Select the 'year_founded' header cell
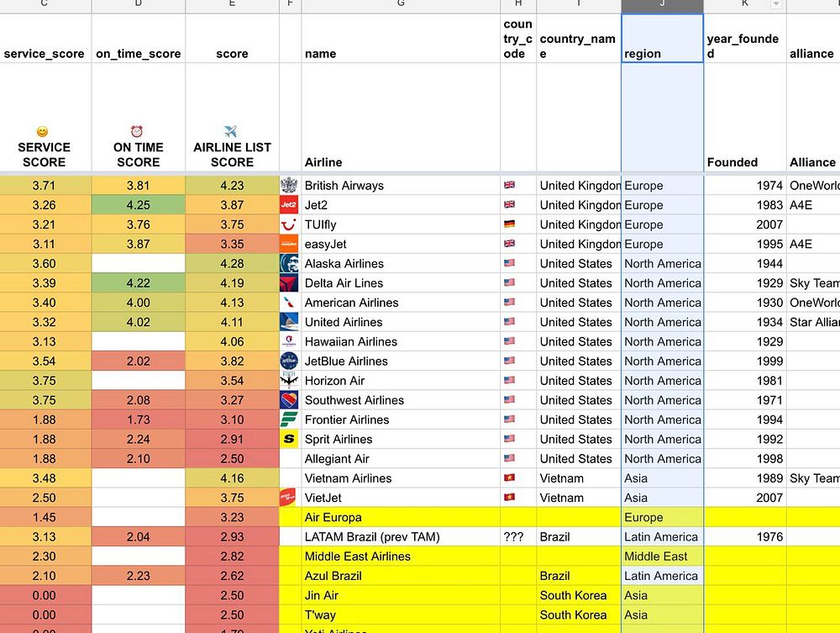The image size is (840, 633). [744, 38]
